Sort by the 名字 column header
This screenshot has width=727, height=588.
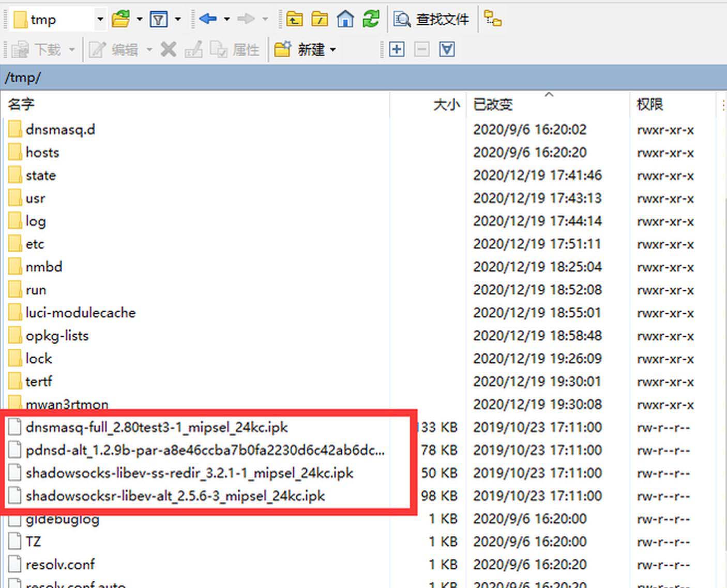(22, 104)
